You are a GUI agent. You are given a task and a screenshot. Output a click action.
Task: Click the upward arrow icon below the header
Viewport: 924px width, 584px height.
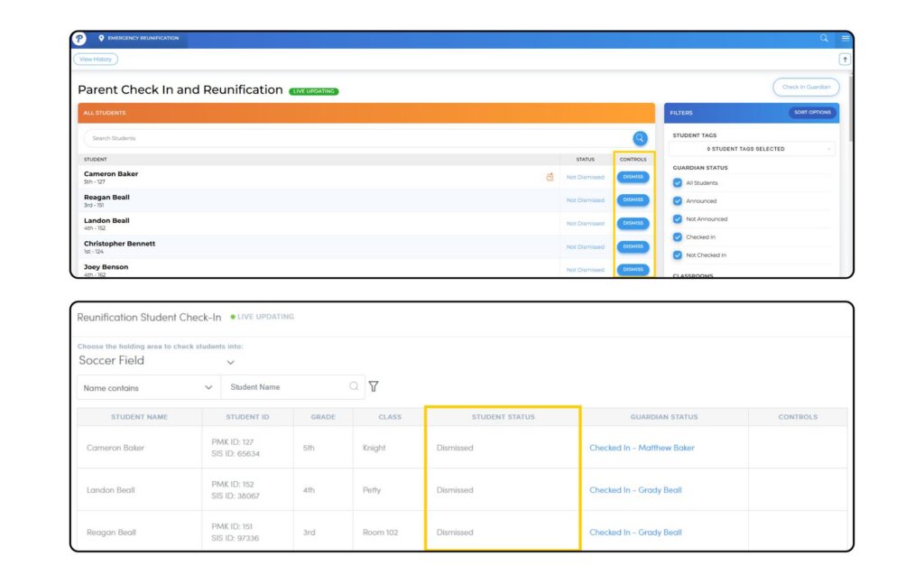(x=845, y=60)
